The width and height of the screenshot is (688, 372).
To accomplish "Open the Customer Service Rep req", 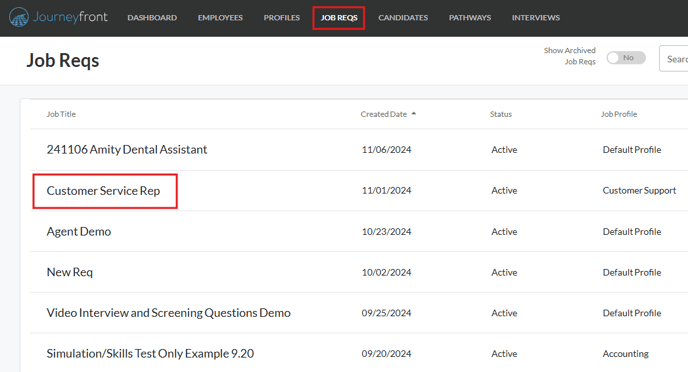I will tap(103, 191).
